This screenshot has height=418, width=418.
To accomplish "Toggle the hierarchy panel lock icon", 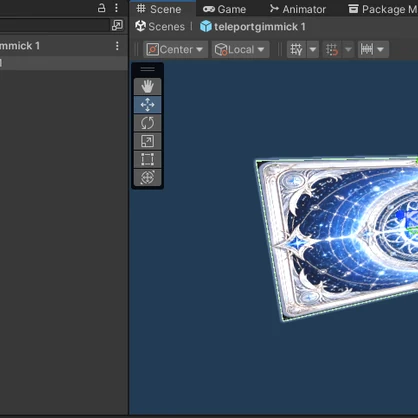I will [101, 8].
